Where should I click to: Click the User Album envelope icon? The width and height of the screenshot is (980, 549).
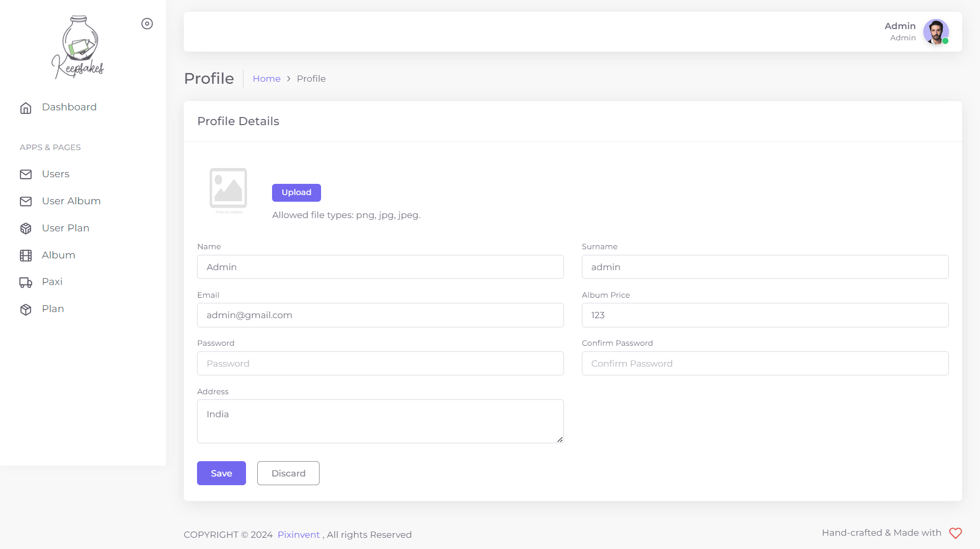coord(26,202)
